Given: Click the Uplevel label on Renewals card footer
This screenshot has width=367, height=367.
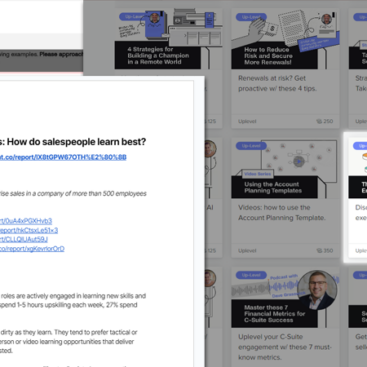Looking at the screenshot, I should [x=247, y=121].
